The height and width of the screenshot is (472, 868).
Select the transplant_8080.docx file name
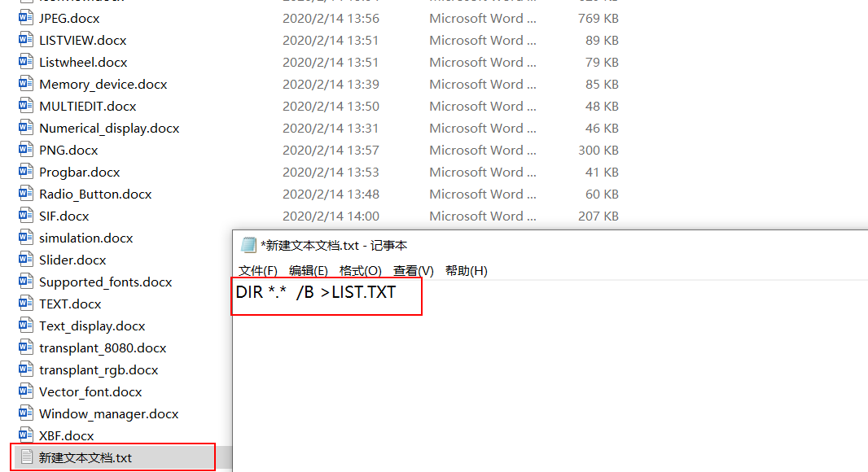click(103, 347)
